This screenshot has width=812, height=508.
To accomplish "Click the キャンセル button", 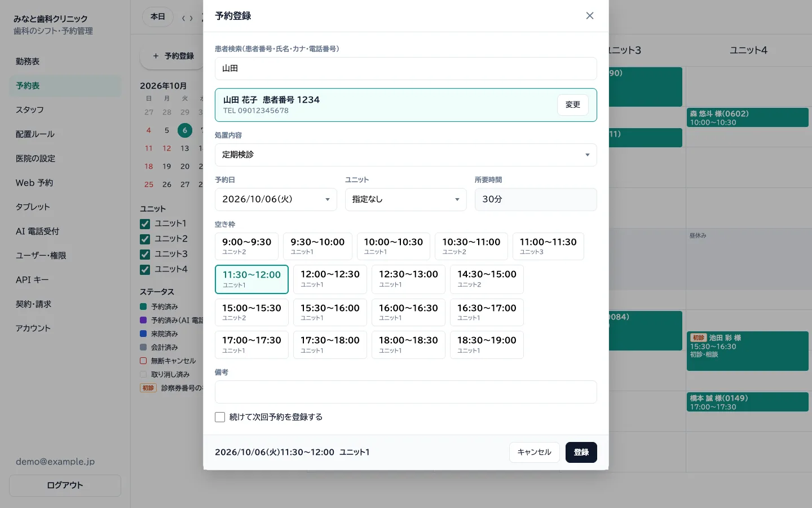I will (534, 452).
